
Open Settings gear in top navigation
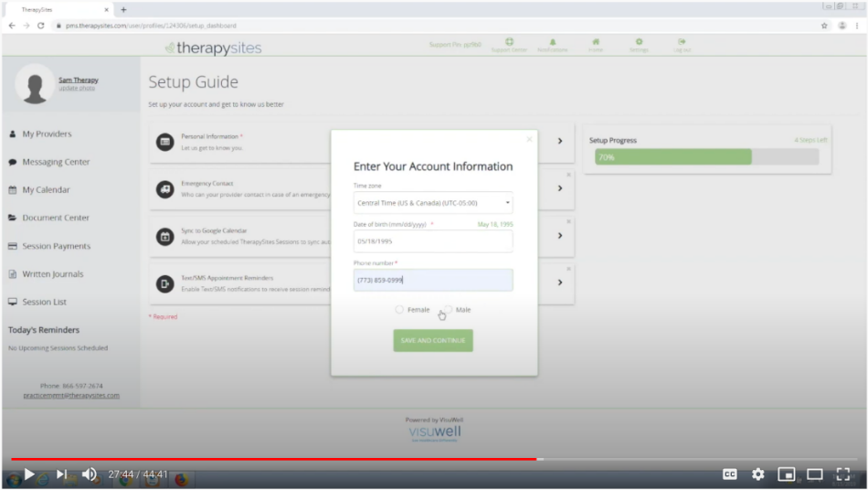[x=639, y=43]
